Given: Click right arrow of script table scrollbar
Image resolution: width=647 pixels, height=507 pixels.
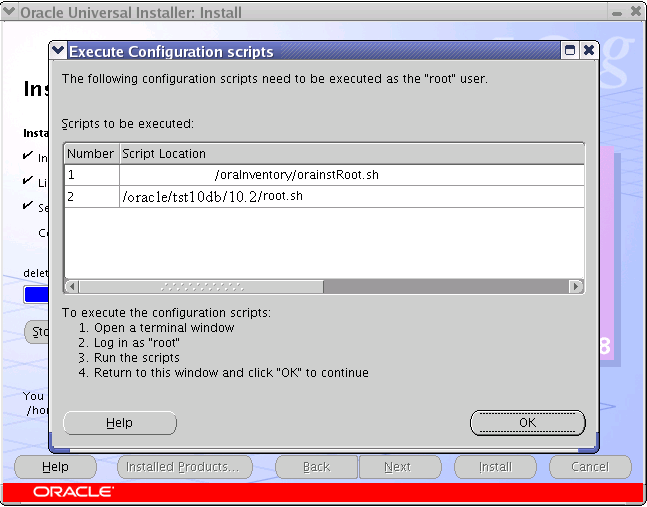Looking at the screenshot, I should pos(576,286).
